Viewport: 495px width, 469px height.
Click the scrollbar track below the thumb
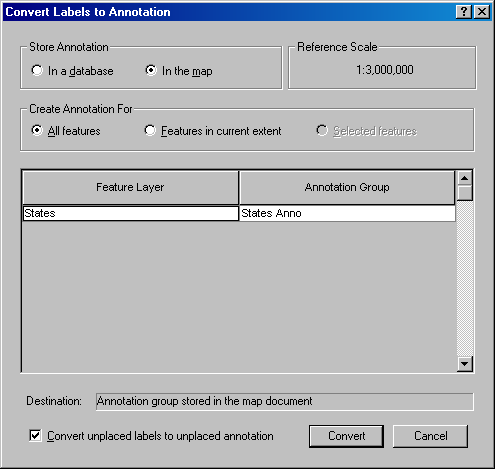point(465,278)
